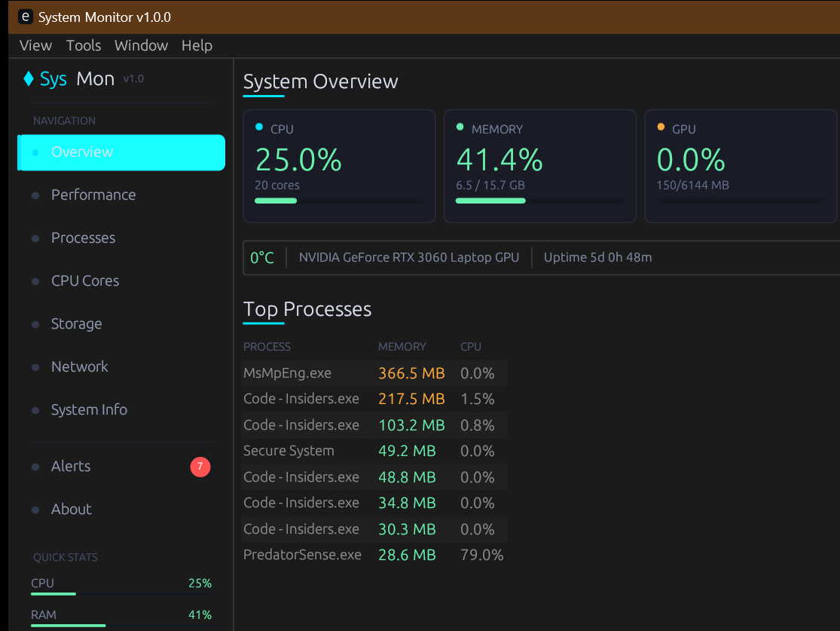Click the bullet icon beside Storage
The height and width of the screenshot is (631, 840).
click(35, 324)
